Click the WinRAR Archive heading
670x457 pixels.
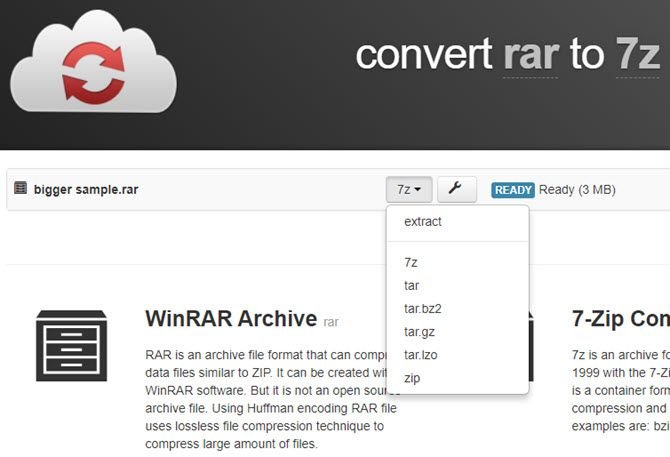tap(231, 319)
